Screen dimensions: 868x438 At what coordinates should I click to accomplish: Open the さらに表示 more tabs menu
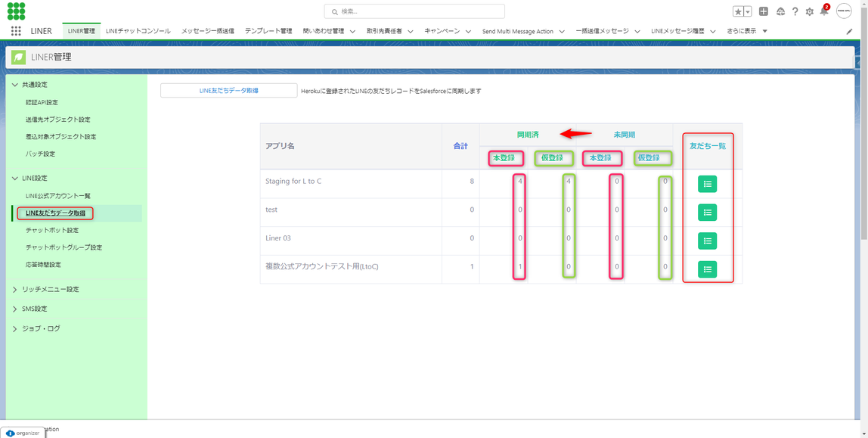point(747,31)
